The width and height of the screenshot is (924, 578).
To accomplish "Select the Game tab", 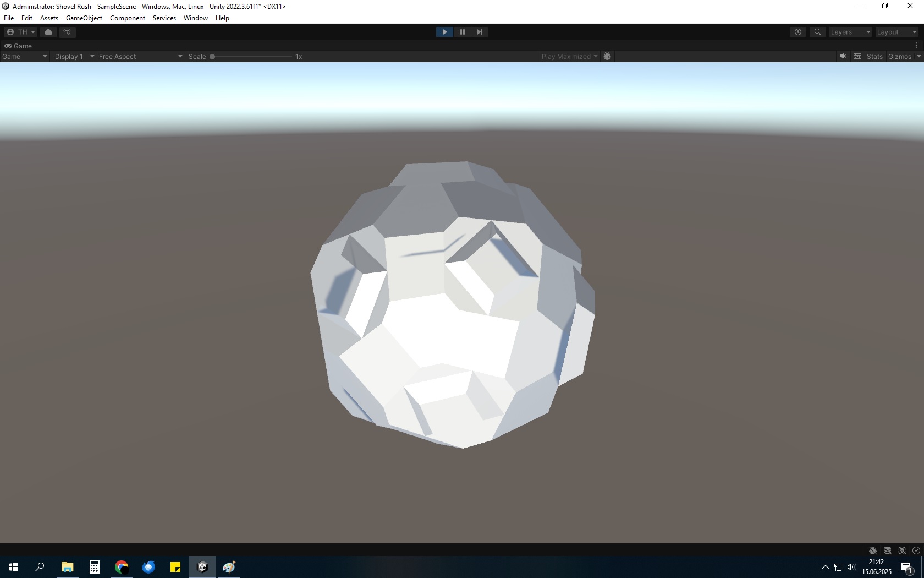I will click(x=18, y=46).
